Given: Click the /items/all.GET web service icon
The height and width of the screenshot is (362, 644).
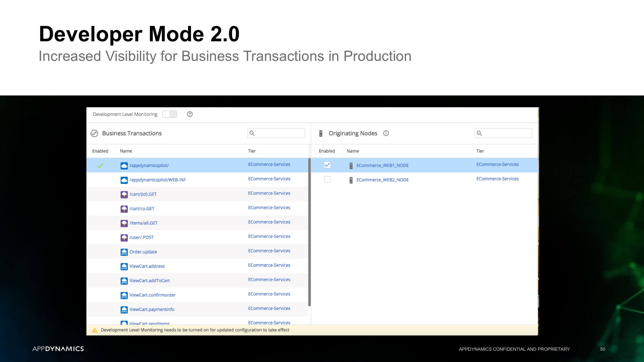Looking at the screenshot, I should [124, 223].
